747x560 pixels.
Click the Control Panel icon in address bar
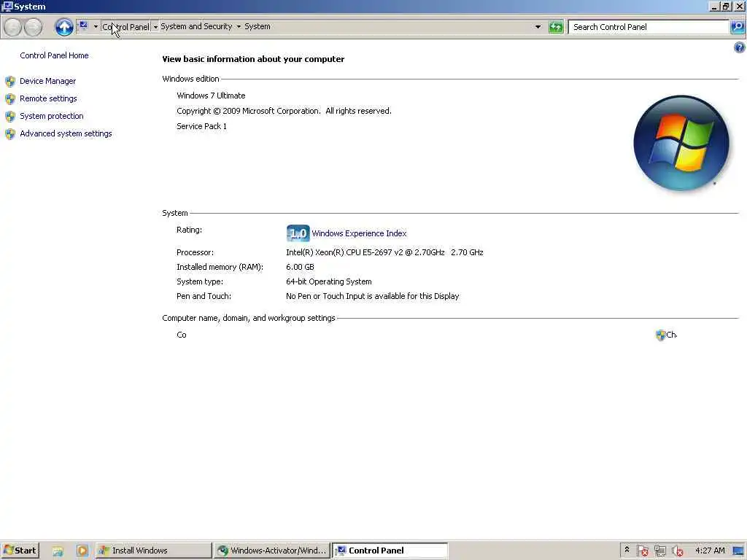[83, 26]
